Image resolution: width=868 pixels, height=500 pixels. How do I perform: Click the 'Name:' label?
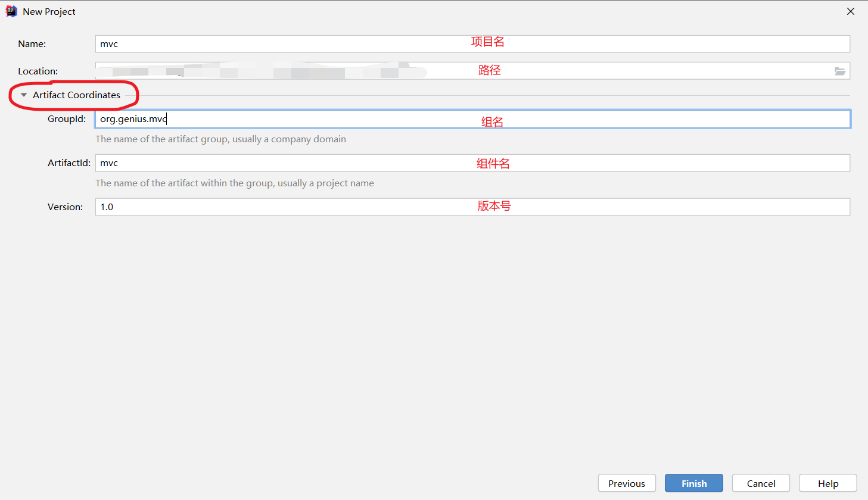pos(32,44)
